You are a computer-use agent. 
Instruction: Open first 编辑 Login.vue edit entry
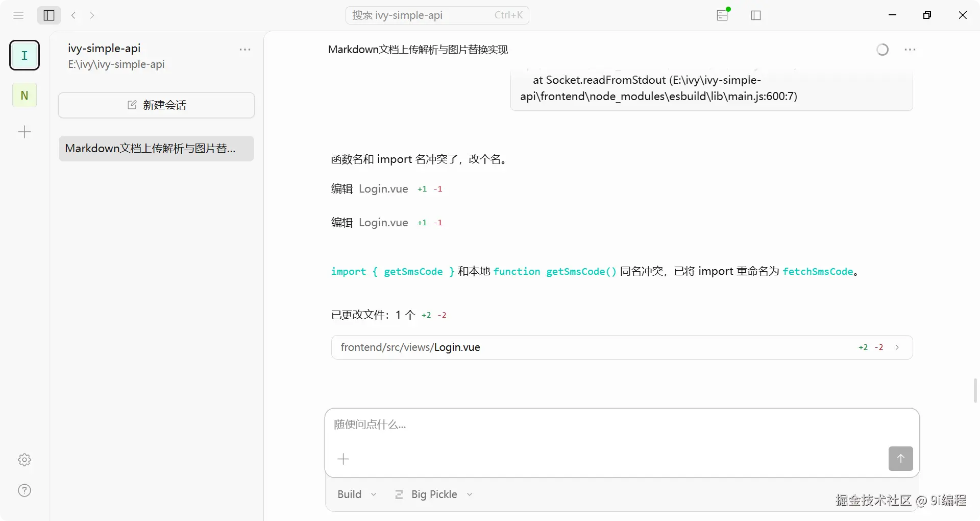[x=386, y=189]
